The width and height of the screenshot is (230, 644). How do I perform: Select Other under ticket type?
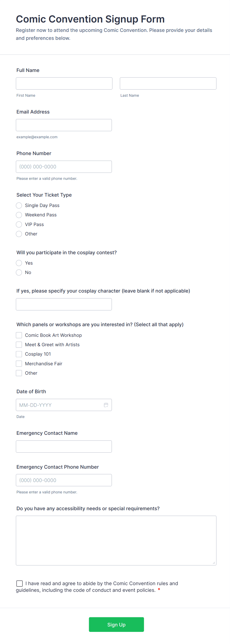[19, 234]
